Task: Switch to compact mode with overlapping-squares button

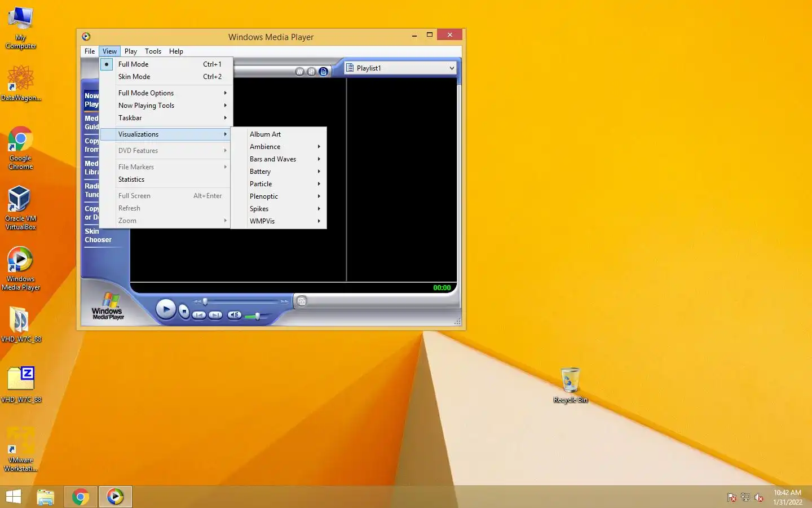Action: click(302, 301)
